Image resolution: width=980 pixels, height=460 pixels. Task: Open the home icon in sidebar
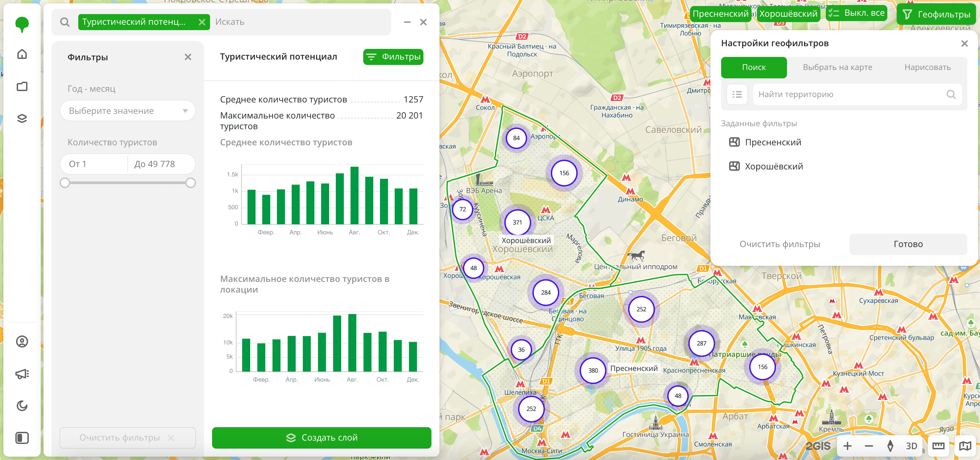click(x=22, y=54)
